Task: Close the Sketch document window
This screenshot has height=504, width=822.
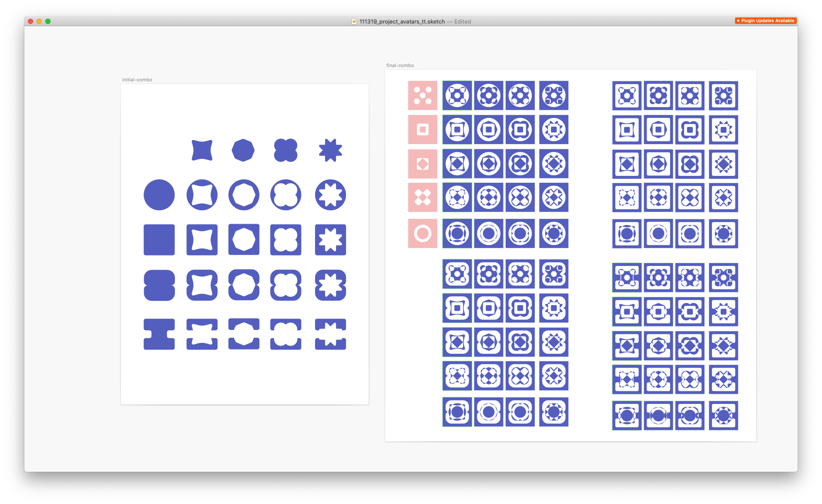Action: coord(30,21)
